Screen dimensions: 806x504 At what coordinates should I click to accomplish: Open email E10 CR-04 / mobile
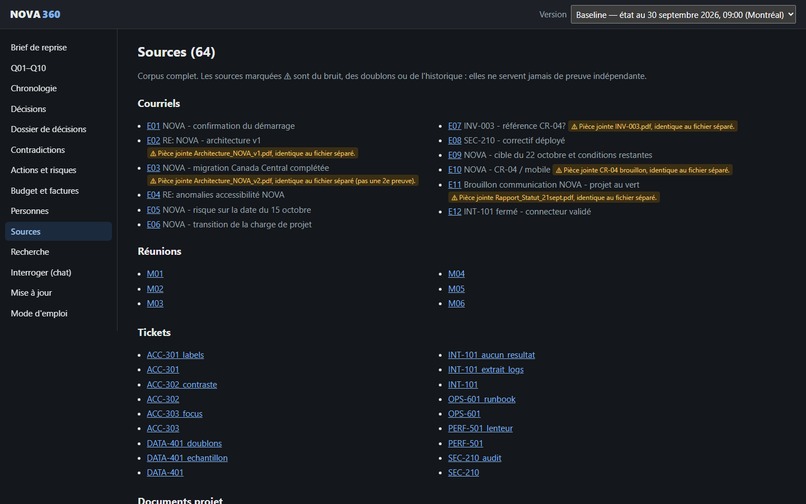click(x=454, y=170)
